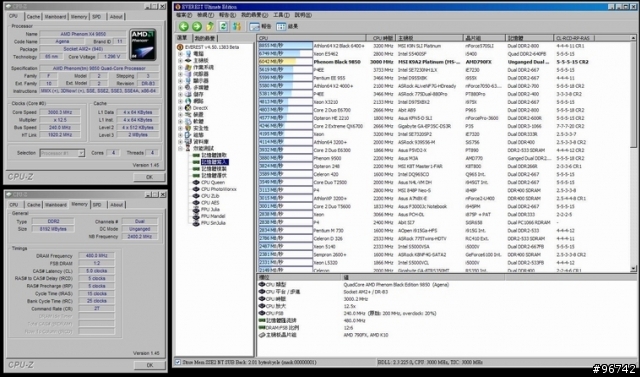The width and height of the screenshot is (640, 377).
Task: Click the results list scrollbar up arrow
Action: coord(633,38)
